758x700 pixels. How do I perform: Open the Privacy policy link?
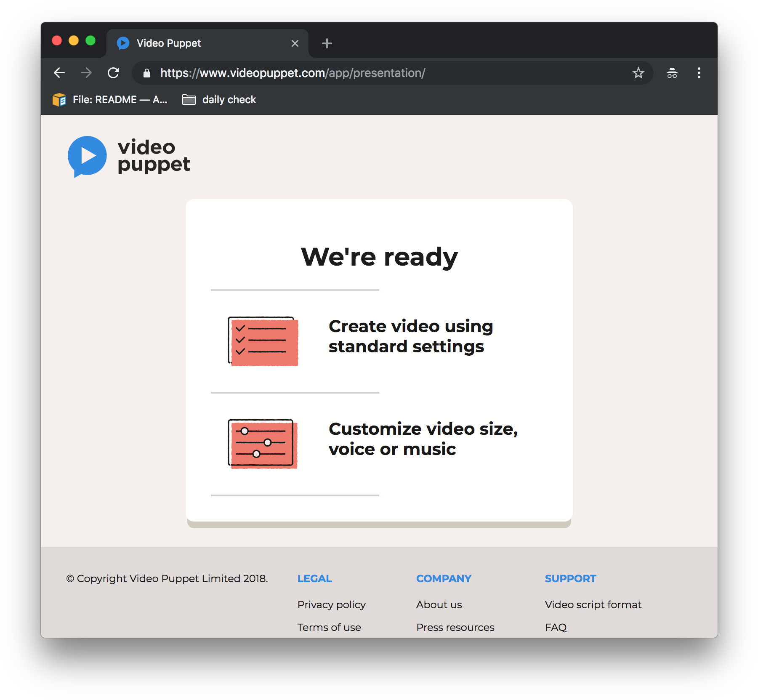pos(332,605)
